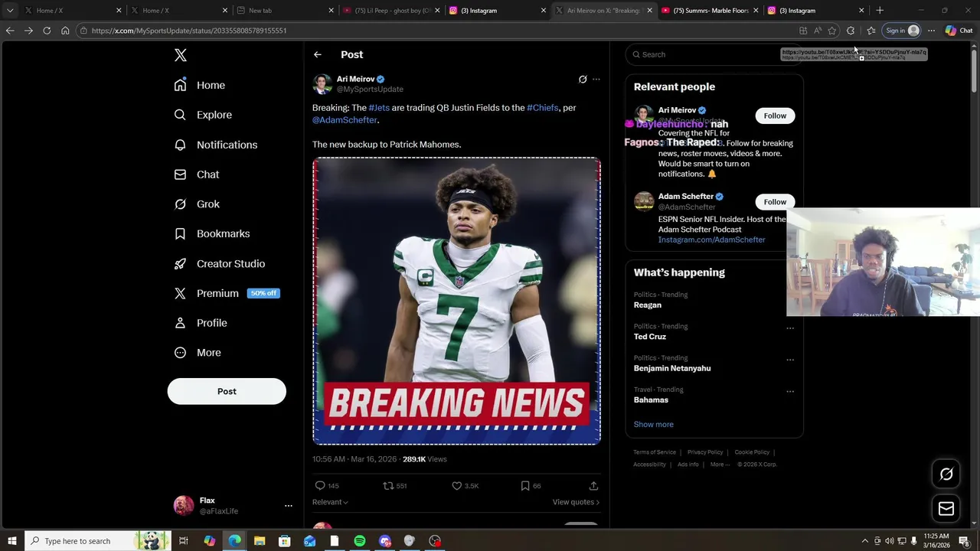Reload the page

tap(47, 31)
